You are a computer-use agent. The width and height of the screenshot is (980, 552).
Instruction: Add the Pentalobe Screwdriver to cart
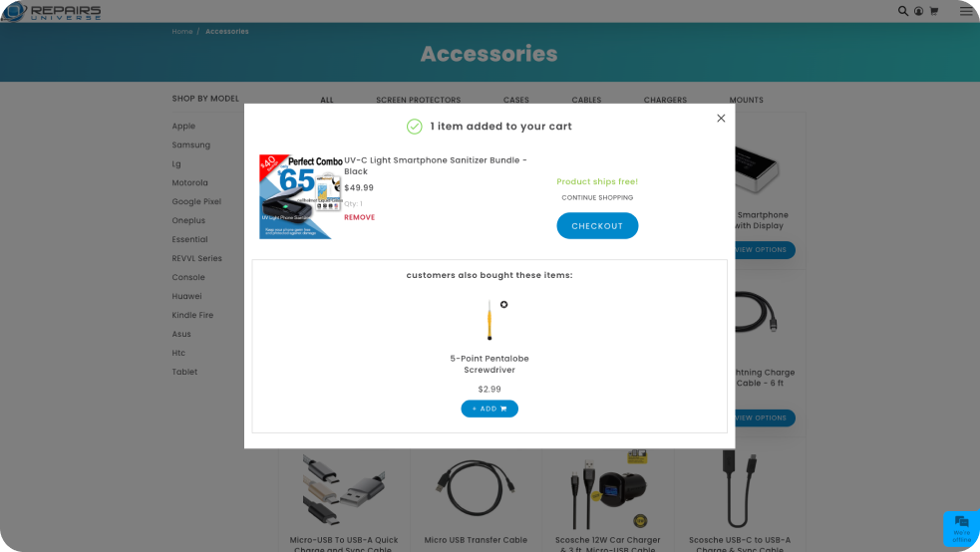tap(490, 409)
